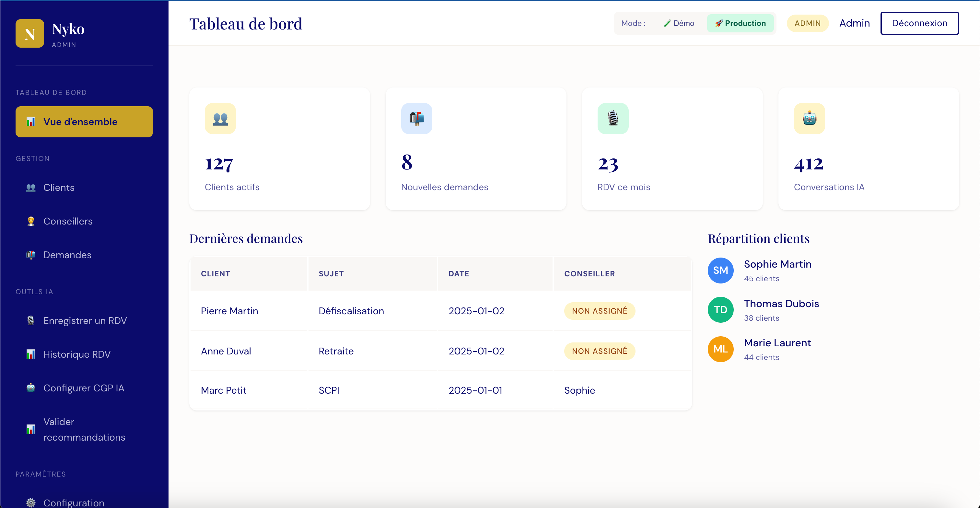Open Vue d'ensemble in sidebar
The height and width of the screenshot is (508, 980).
84,122
